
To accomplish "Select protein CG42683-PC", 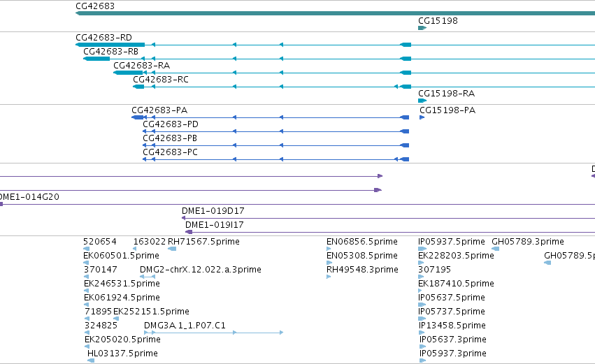I will (x=170, y=152).
